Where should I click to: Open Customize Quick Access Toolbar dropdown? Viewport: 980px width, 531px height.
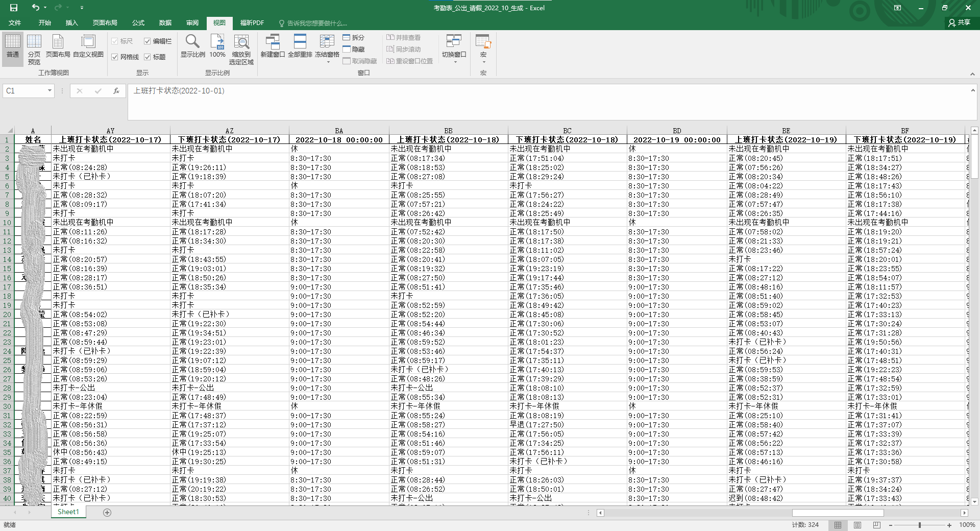click(82, 8)
